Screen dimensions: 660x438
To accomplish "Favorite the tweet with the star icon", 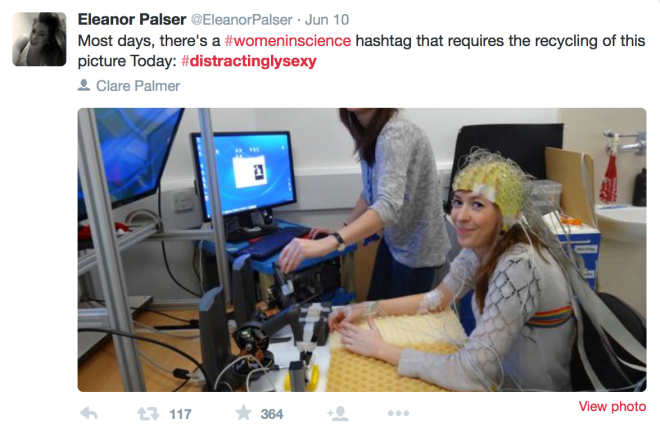I will point(243,413).
